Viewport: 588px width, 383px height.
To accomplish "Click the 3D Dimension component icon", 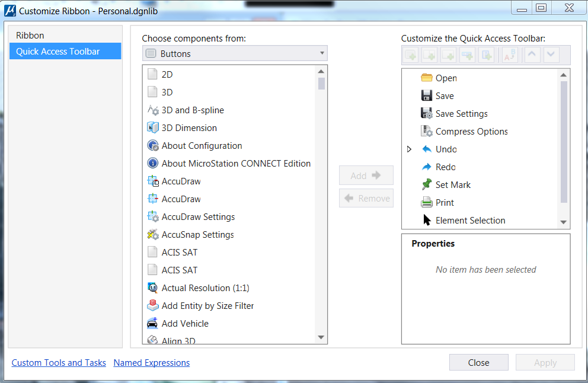I will click(x=152, y=128).
